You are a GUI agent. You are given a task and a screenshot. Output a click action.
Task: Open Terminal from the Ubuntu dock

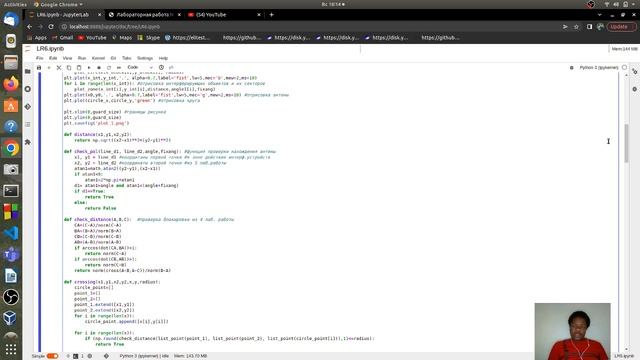(x=11, y=191)
